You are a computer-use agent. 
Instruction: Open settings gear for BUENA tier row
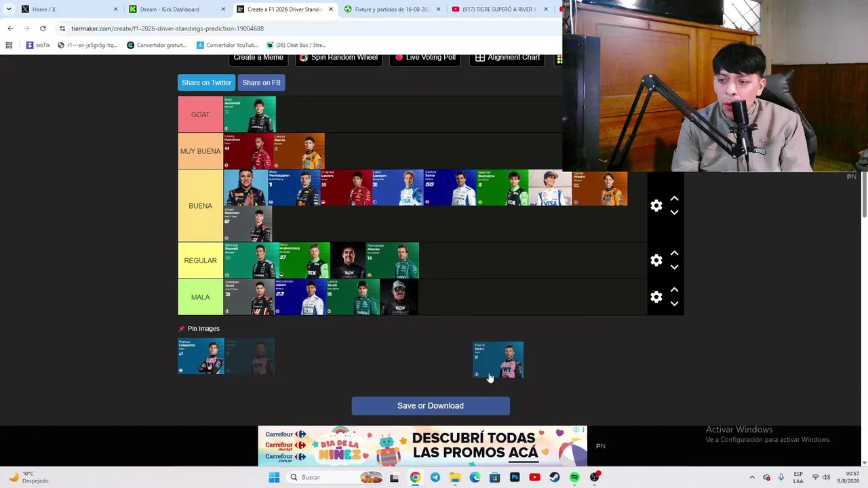click(x=656, y=205)
